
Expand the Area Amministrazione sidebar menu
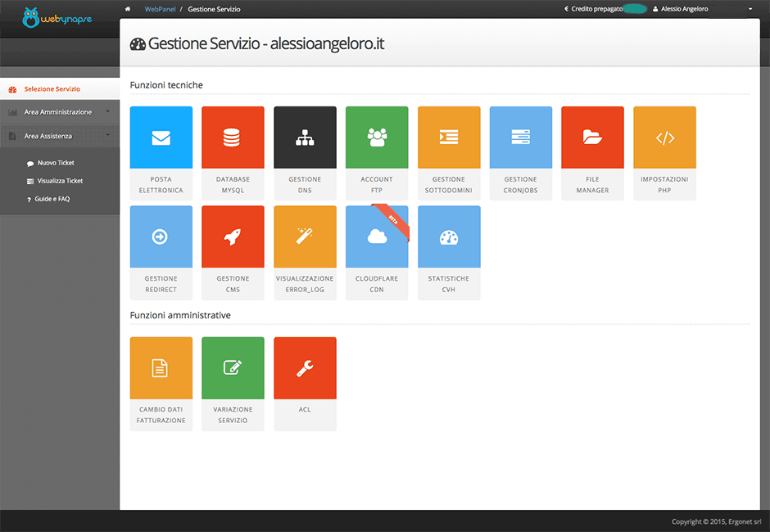(59, 112)
